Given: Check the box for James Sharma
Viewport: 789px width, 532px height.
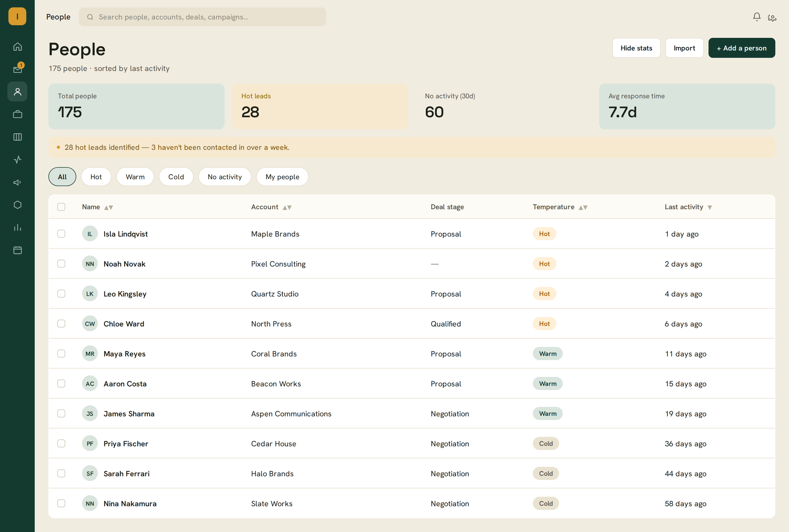Looking at the screenshot, I should point(62,414).
